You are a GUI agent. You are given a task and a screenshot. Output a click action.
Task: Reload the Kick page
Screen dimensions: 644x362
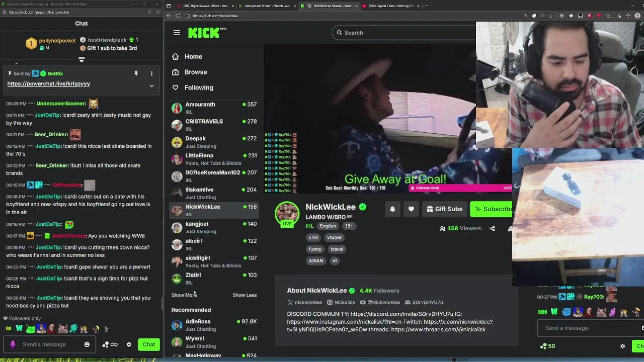click(x=178, y=16)
